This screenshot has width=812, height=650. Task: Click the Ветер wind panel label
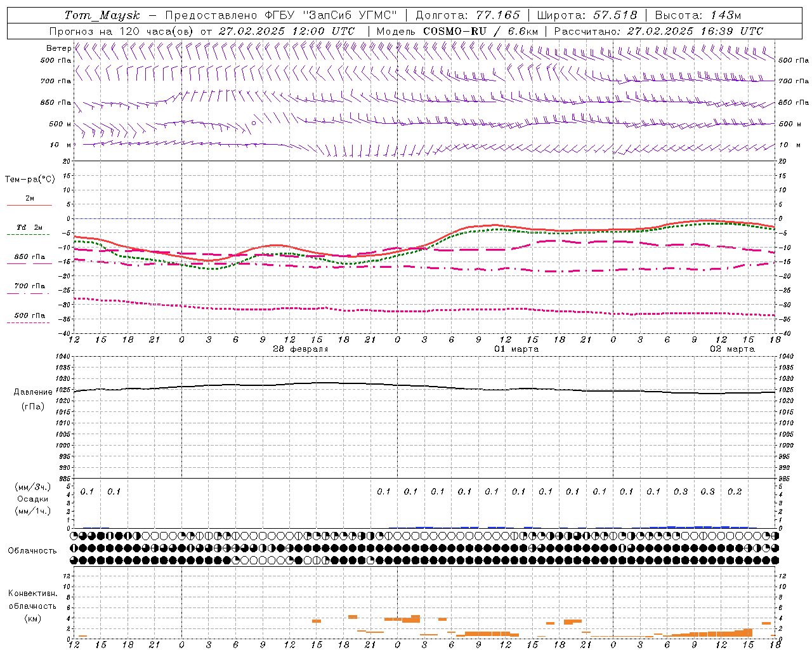pos(59,48)
